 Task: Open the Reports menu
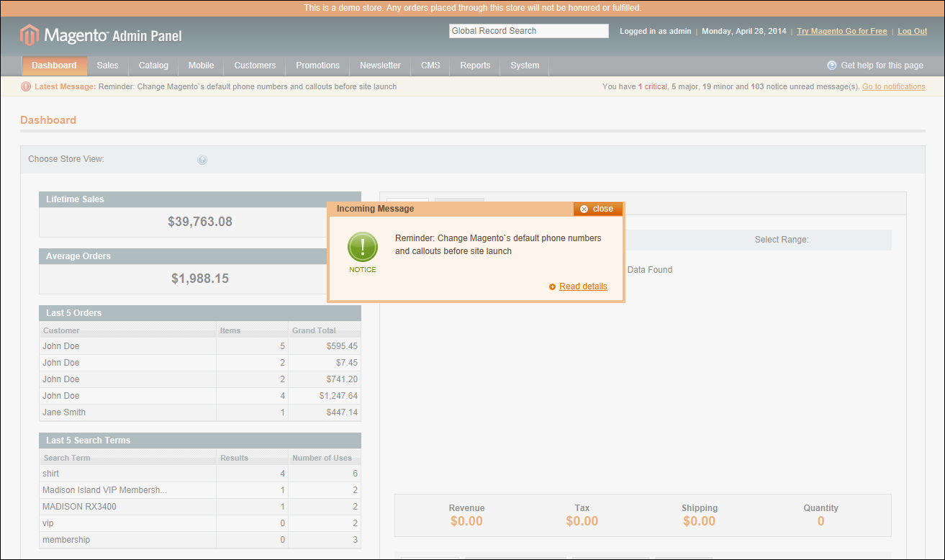point(475,66)
